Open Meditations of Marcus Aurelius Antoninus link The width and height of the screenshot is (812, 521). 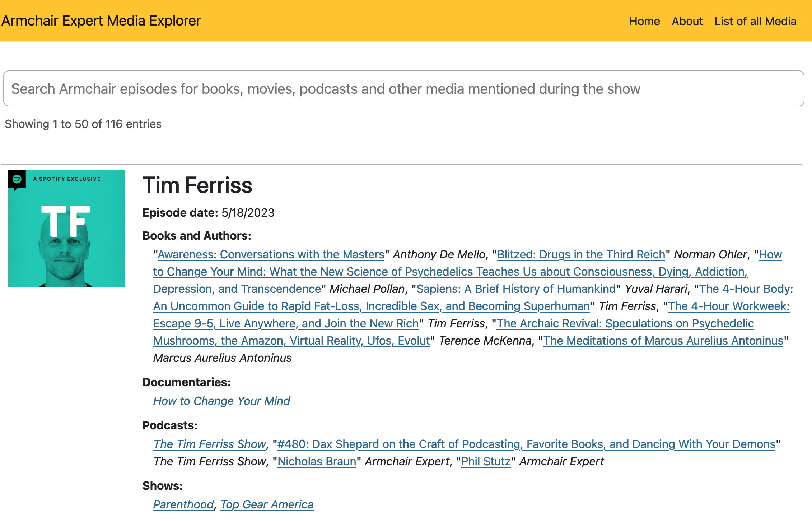point(663,341)
